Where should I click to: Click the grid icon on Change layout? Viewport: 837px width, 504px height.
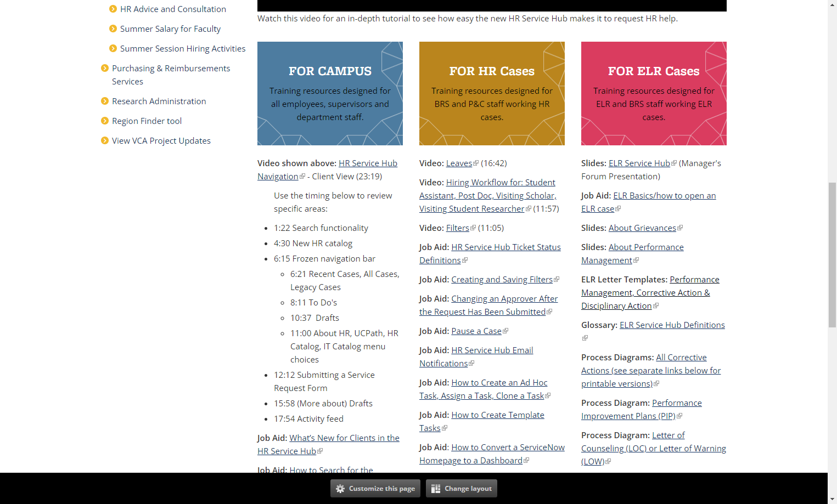[x=436, y=489]
